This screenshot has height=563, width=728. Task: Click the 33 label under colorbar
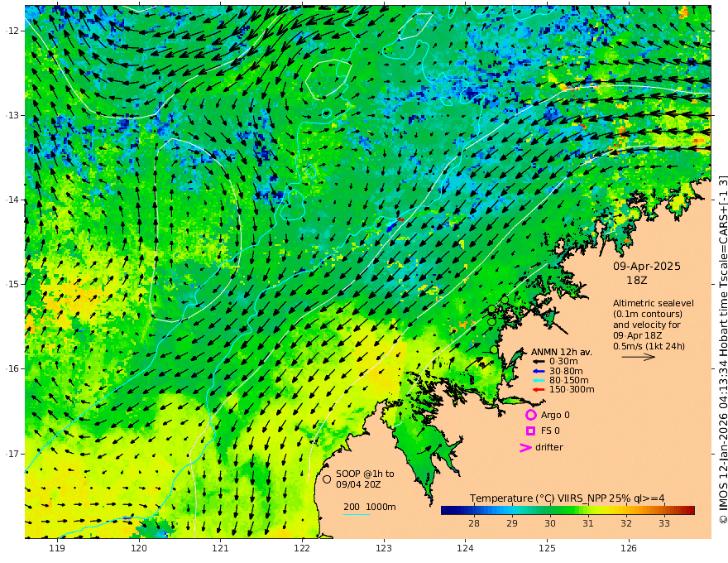click(x=664, y=523)
